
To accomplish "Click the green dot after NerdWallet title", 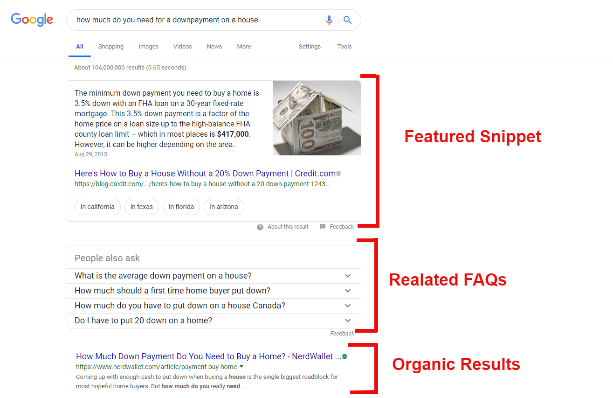I will tap(344, 356).
